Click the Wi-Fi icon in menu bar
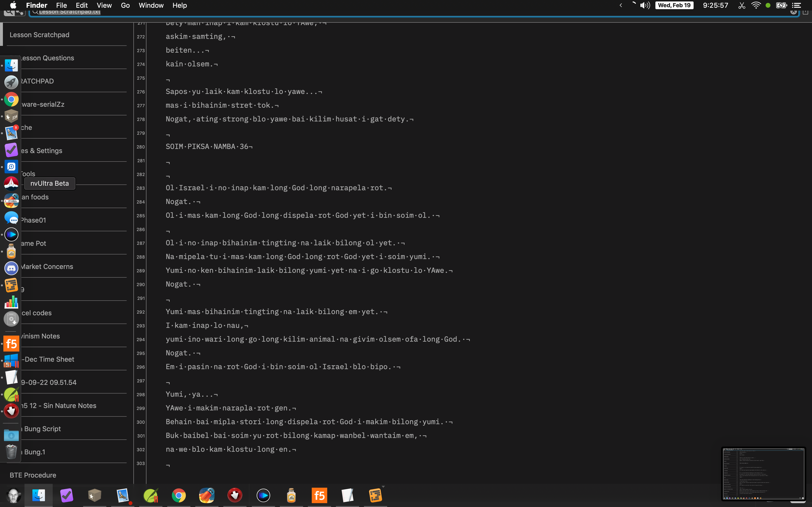This screenshot has width=812, height=507. click(756, 5)
